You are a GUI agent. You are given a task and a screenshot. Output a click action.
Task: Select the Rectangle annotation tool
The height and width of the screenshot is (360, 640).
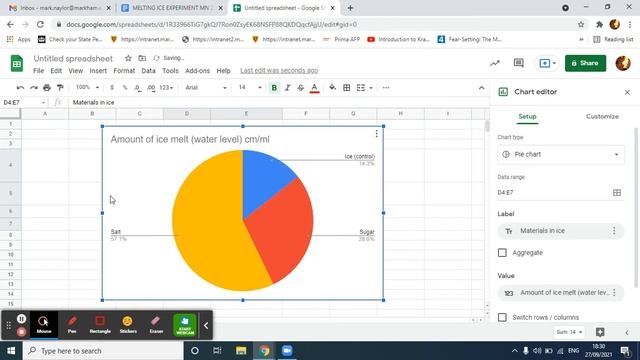[x=100, y=324]
